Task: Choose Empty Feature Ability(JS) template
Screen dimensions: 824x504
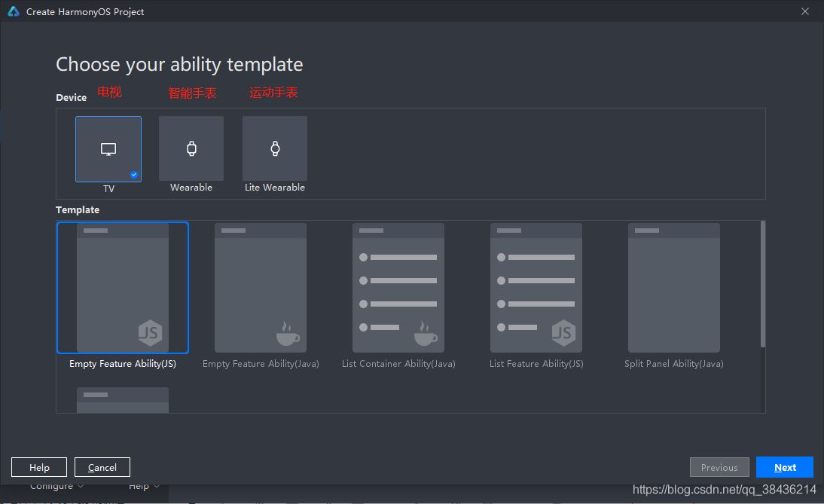Action: tap(123, 288)
